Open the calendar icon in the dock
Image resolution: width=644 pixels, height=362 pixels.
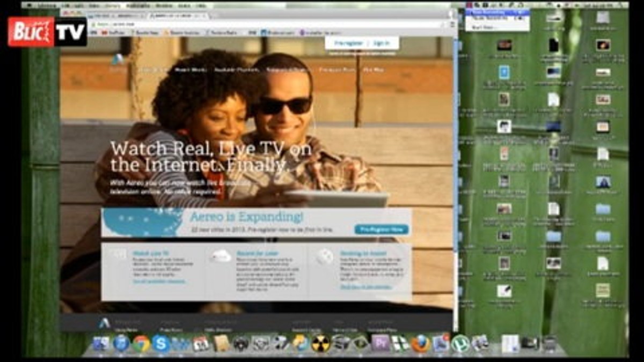click(201, 343)
